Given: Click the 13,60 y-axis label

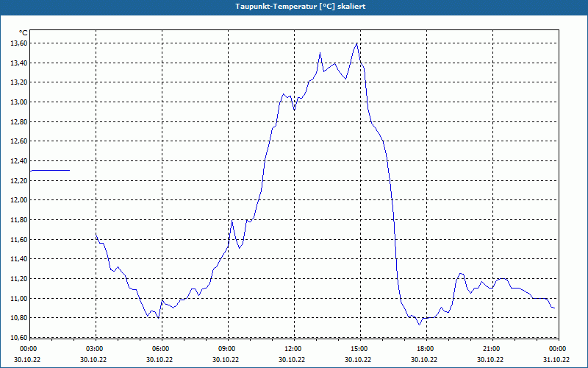Looking at the screenshot, I should coord(19,43).
